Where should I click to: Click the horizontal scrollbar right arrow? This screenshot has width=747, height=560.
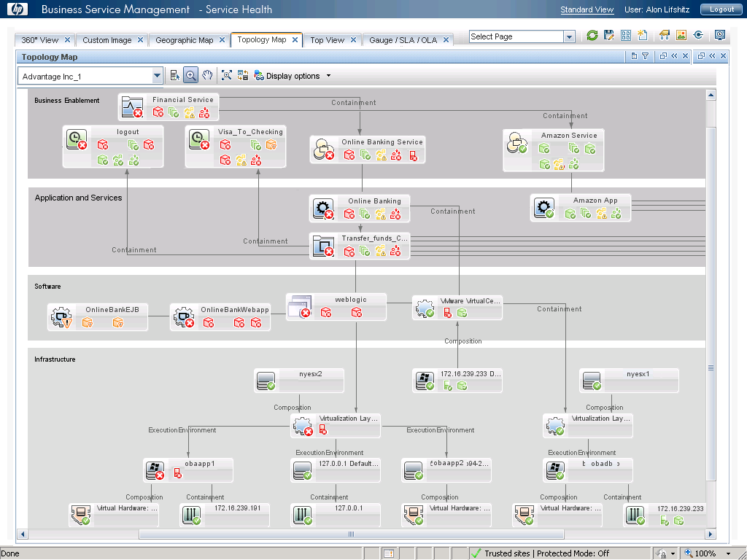pyautogui.click(x=711, y=534)
